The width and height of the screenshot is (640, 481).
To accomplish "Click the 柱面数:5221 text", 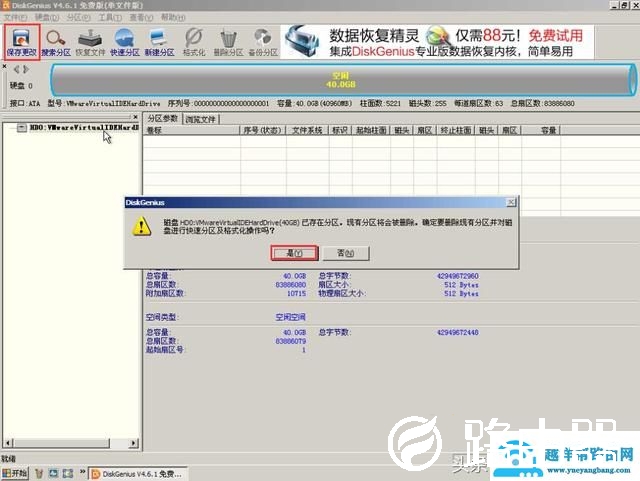I will pyautogui.click(x=380, y=104).
